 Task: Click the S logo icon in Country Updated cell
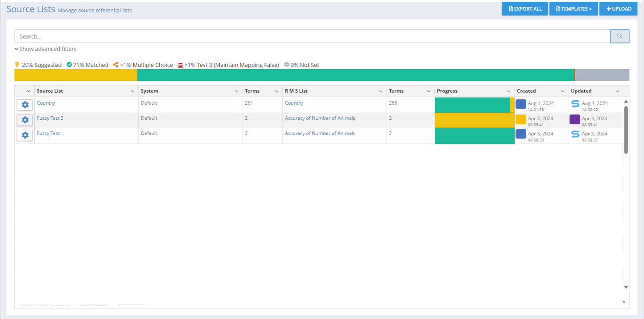575,104
